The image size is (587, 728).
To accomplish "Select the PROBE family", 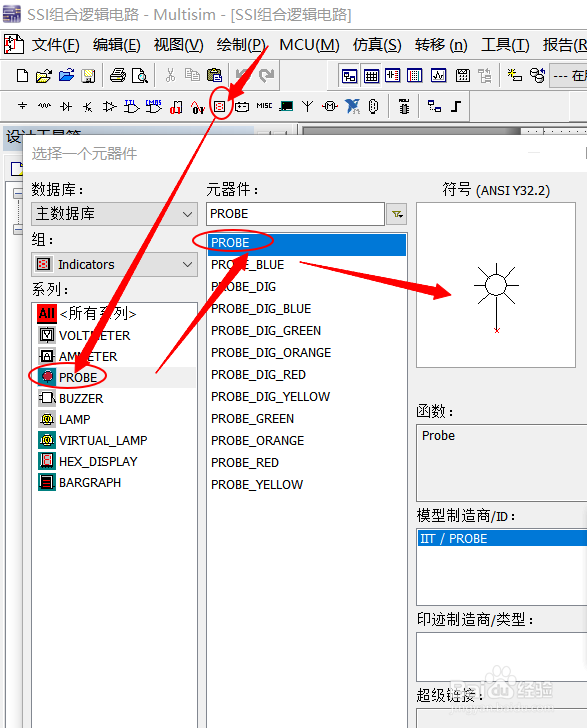I will [x=115, y=377].
